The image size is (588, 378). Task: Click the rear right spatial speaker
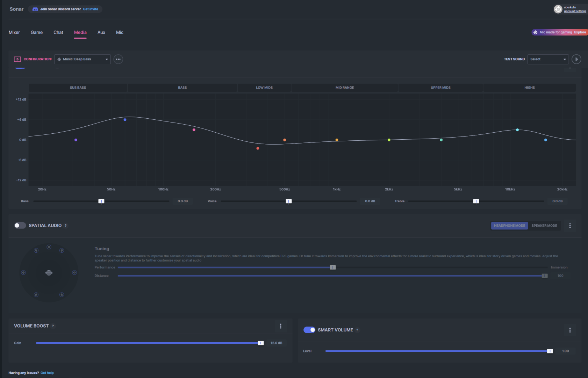tap(62, 295)
